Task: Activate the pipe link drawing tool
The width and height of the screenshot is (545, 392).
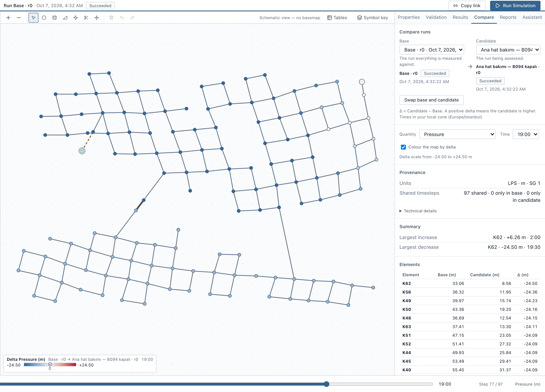Action: 76,18
